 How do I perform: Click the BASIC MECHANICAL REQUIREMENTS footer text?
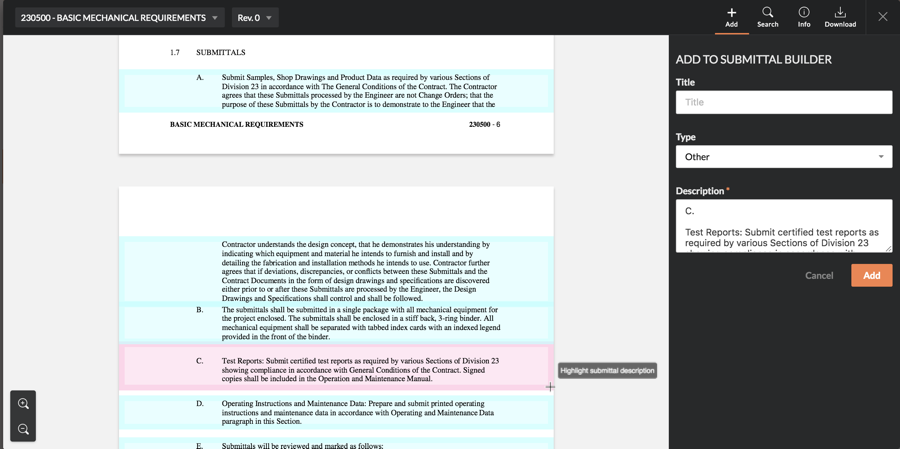tap(237, 124)
